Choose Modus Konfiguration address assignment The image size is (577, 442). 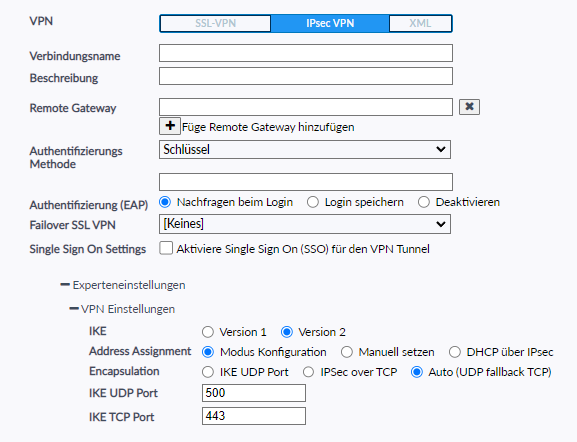tap(208, 352)
